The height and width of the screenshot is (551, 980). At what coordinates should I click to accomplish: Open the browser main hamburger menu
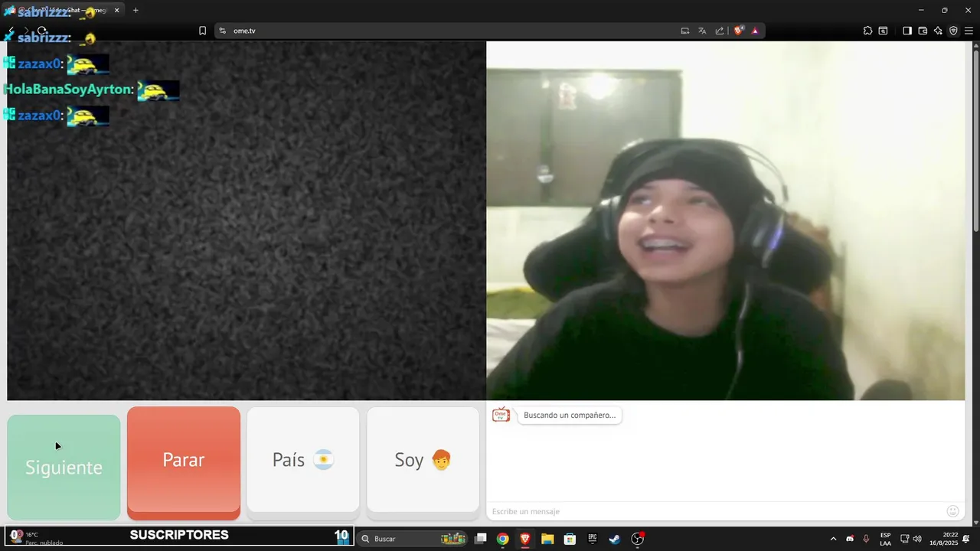969,31
